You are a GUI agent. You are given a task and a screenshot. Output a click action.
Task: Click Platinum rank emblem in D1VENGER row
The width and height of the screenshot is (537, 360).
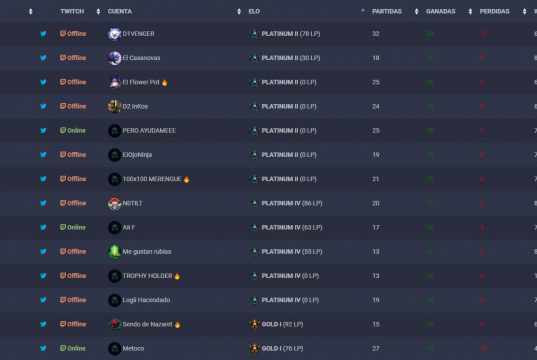pos(254,34)
